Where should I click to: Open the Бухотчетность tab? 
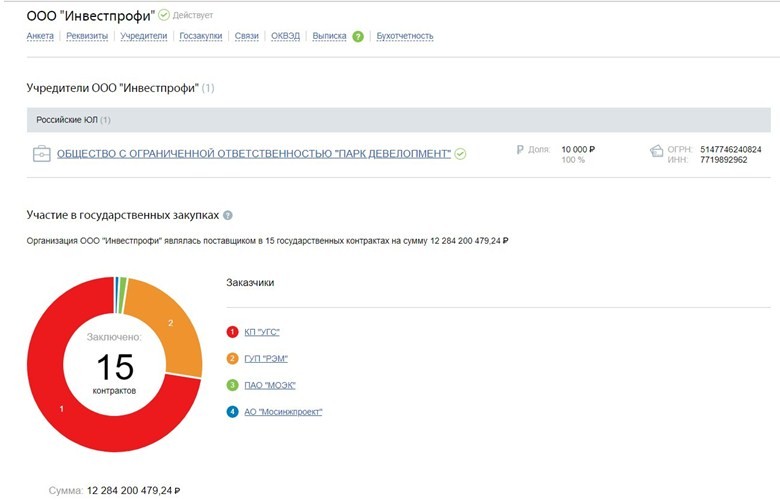(x=405, y=36)
